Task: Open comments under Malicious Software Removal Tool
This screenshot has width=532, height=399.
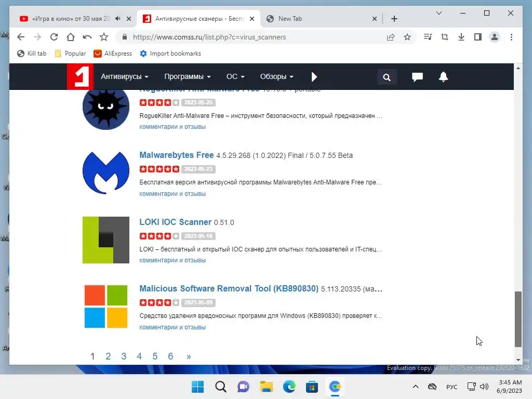Action: 172,327
